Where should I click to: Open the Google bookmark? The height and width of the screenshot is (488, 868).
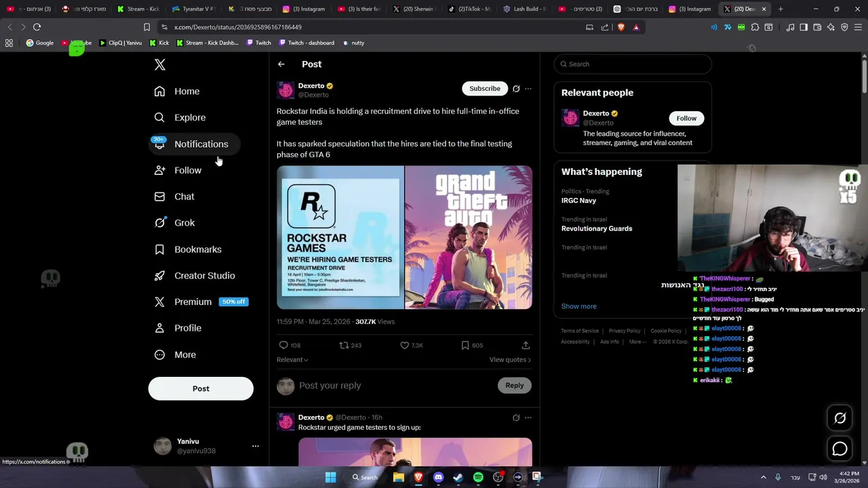point(39,43)
